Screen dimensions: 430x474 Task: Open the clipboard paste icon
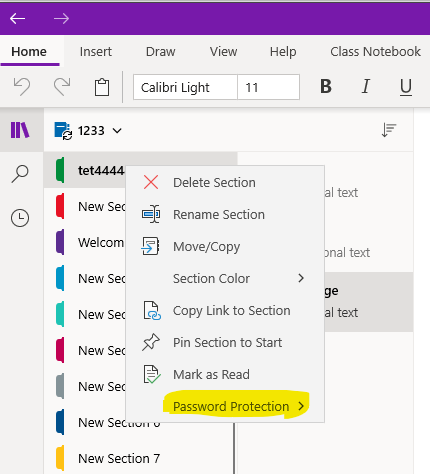point(102,87)
